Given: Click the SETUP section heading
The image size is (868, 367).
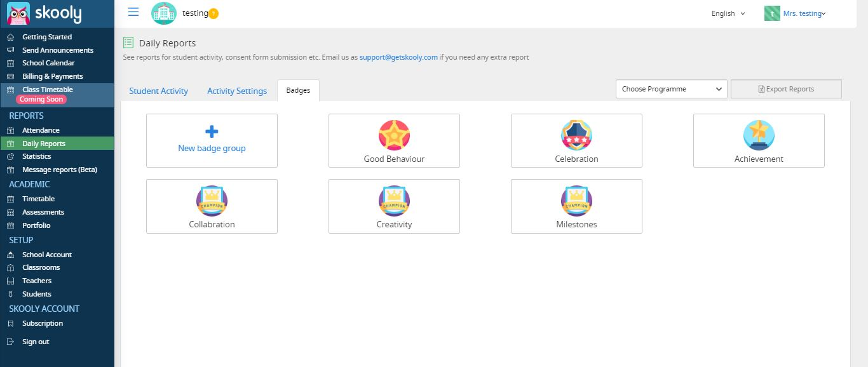Looking at the screenshot, I should pos(21,240).
